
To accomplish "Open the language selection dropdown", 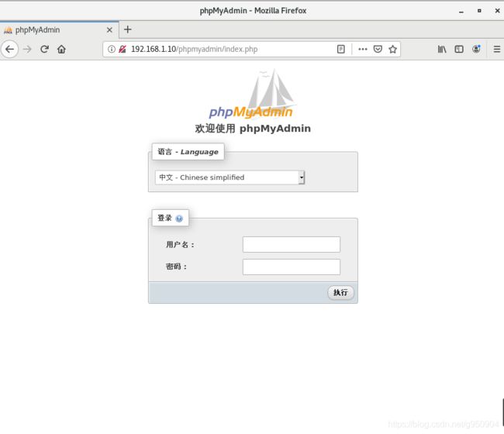I will (x=230, y=177).
